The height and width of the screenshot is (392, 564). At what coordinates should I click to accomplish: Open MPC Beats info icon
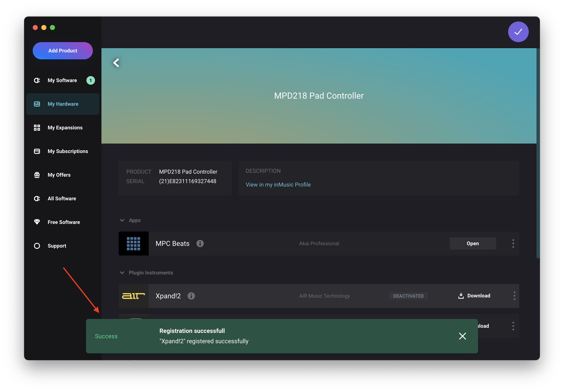[200, 243]
